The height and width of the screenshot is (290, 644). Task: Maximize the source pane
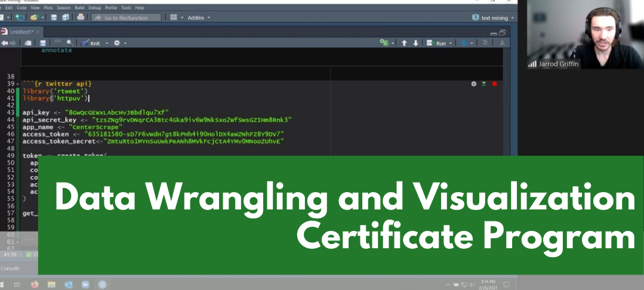(x=503, y=32)
